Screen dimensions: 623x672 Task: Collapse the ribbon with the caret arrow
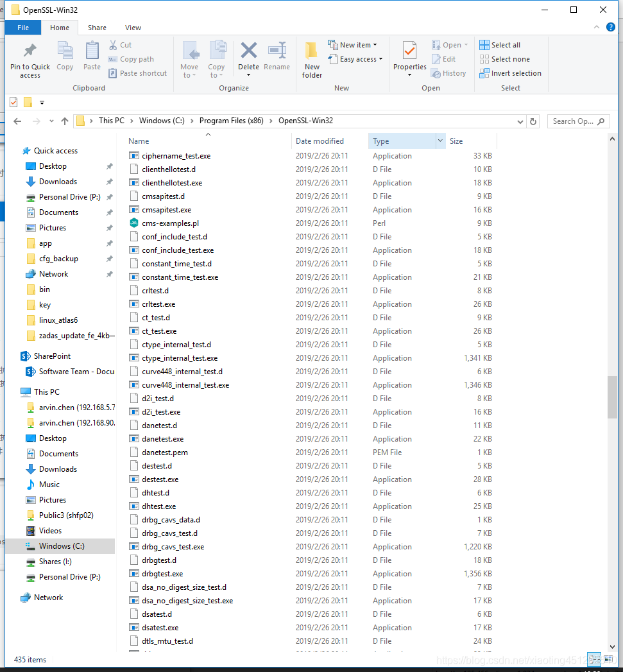597,27
